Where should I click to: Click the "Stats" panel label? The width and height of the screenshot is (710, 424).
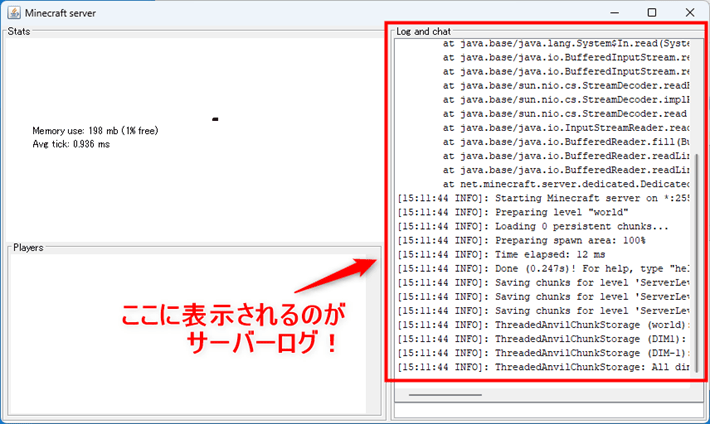tap(19, 31)
